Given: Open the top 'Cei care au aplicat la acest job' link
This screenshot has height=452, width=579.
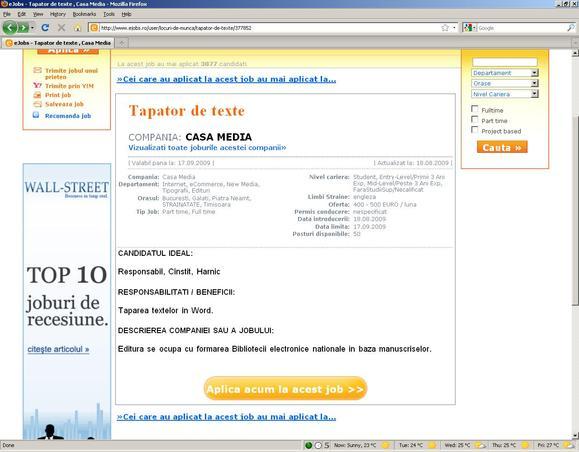Looking at the screenshot, I should 226,79.
